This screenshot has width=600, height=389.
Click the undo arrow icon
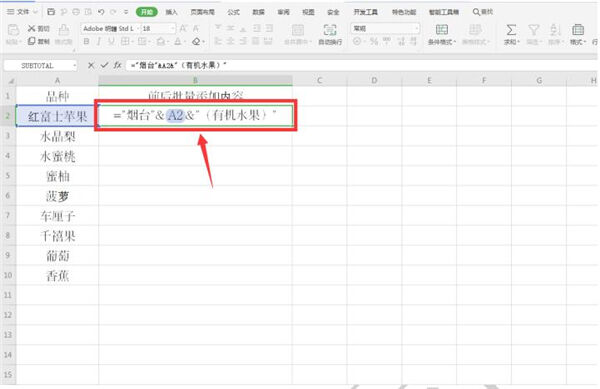coord(101,12)
